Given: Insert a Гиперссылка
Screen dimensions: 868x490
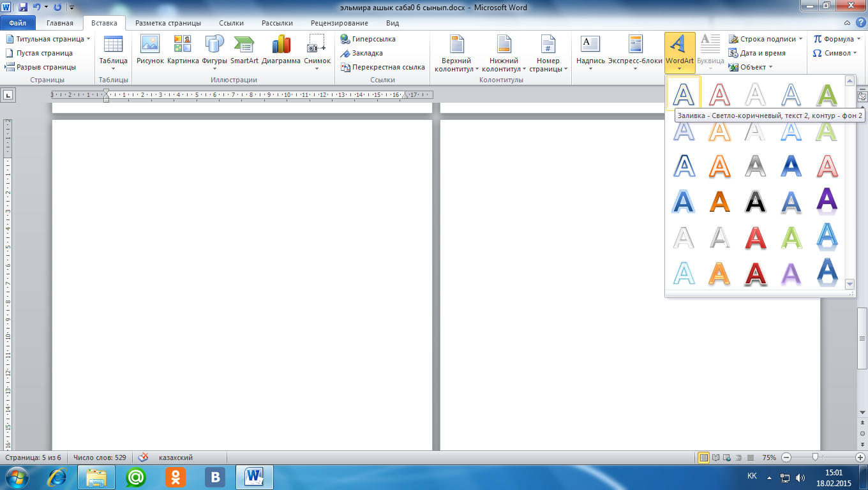Looking at the screenshot, I should point(368,39).
